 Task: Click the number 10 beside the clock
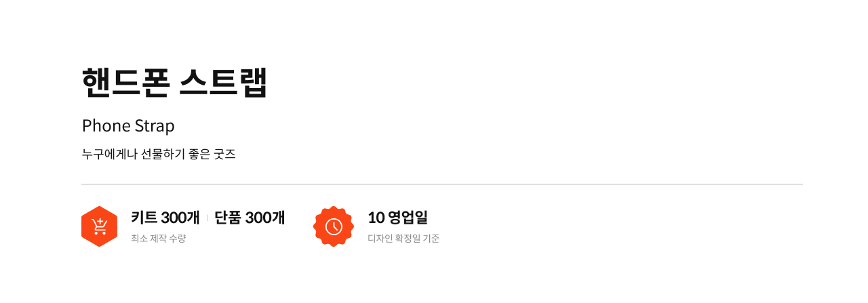[376, 218]
